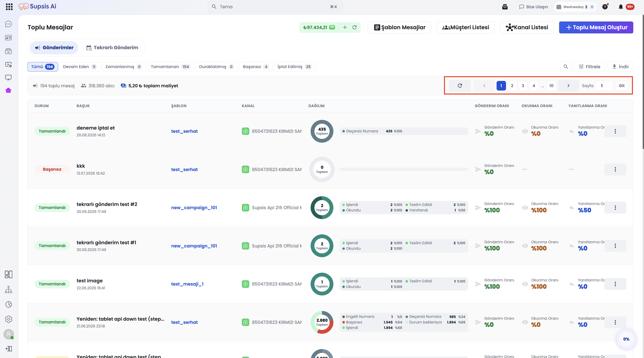Viewport: 644px width, 358px height.
Task: Reload the message list in pagination bar
Action: click(460, 86)
